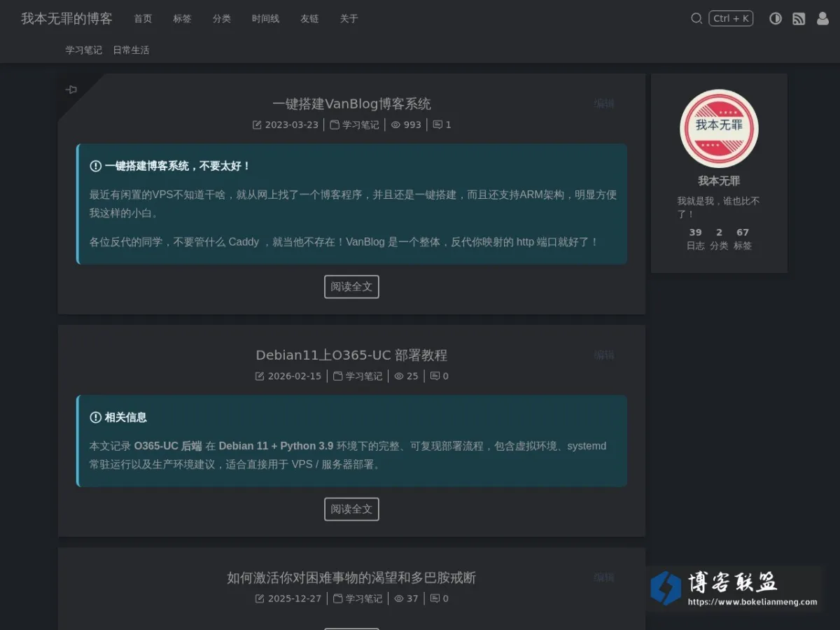840x630 pixels.
Task: Open the user login icon
Action: (822, 19)
